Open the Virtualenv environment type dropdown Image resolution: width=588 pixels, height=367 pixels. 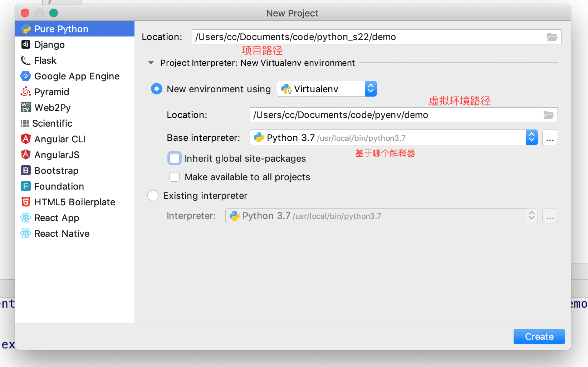pos(371,89)
